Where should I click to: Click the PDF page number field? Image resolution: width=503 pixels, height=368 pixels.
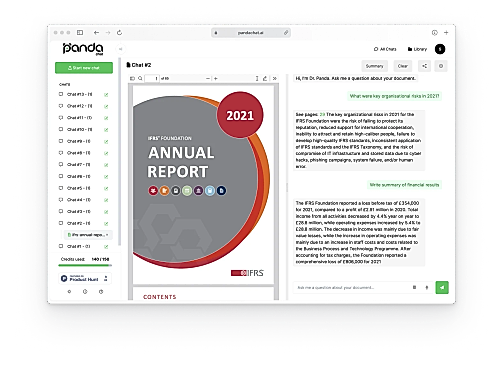tap(152, 78)
